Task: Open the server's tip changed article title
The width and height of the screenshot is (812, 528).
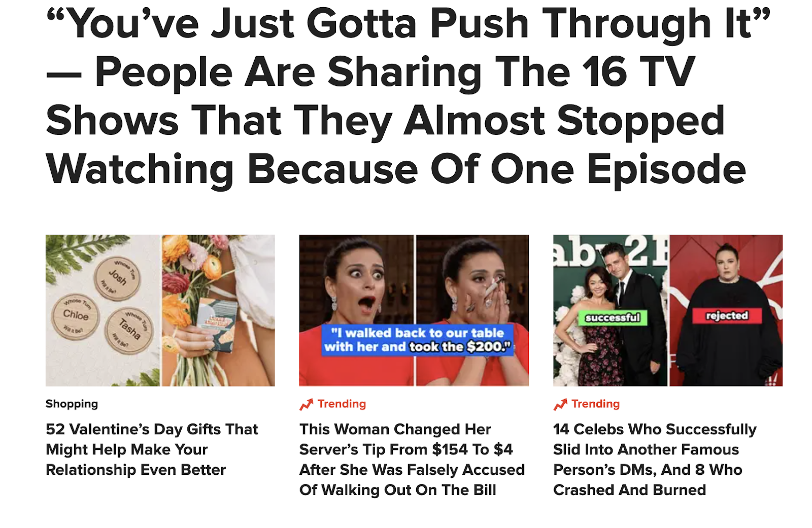Action: click(412, 460)
